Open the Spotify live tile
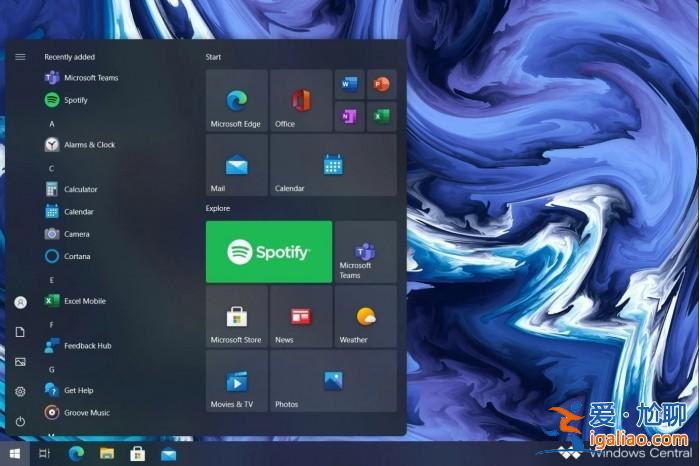 point(268,252)
